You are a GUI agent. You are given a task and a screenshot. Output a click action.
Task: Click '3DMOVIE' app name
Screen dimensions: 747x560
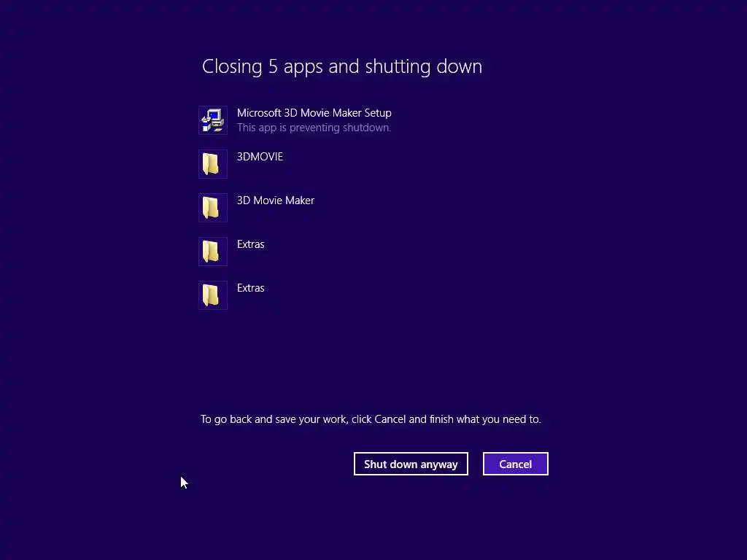pos(260,157)
